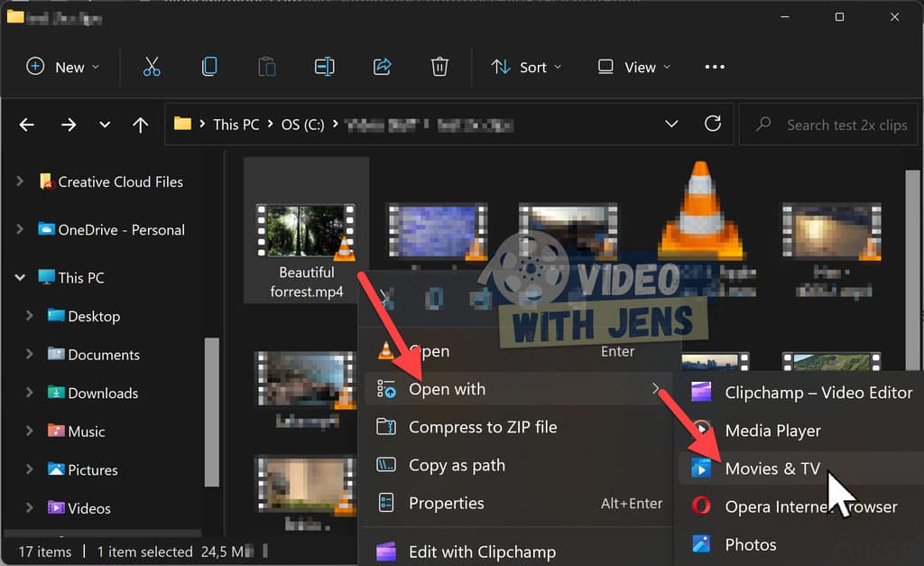Expand the address bar history dropdown
Image resolution: width=924 pixels, height=566 pixels.
click(x=671, y=124)
